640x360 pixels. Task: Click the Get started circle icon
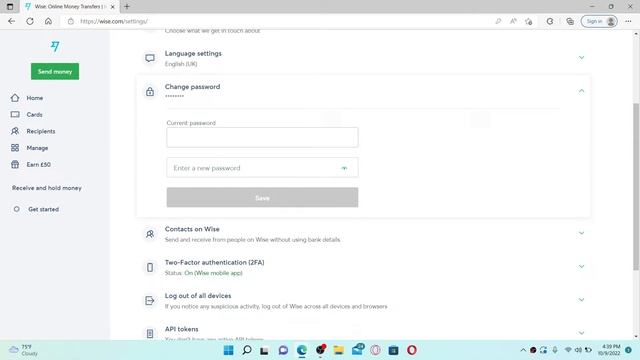click(16, 209)
